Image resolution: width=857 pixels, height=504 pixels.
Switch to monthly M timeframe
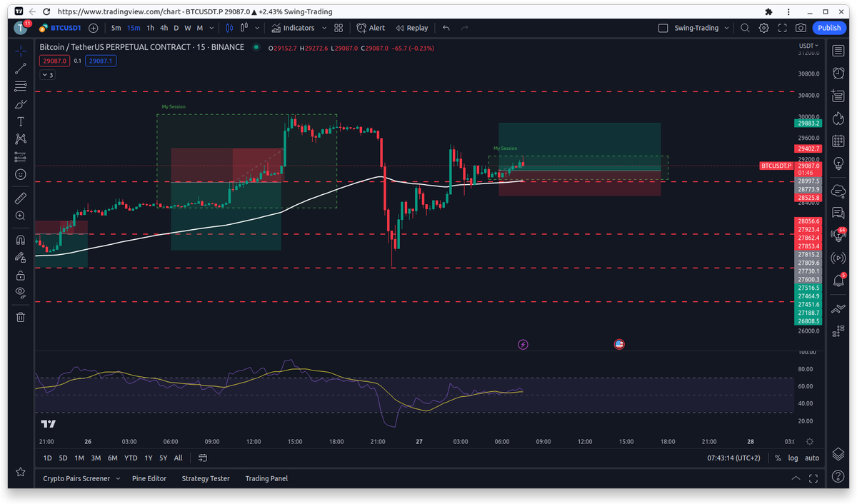point(200,28)
